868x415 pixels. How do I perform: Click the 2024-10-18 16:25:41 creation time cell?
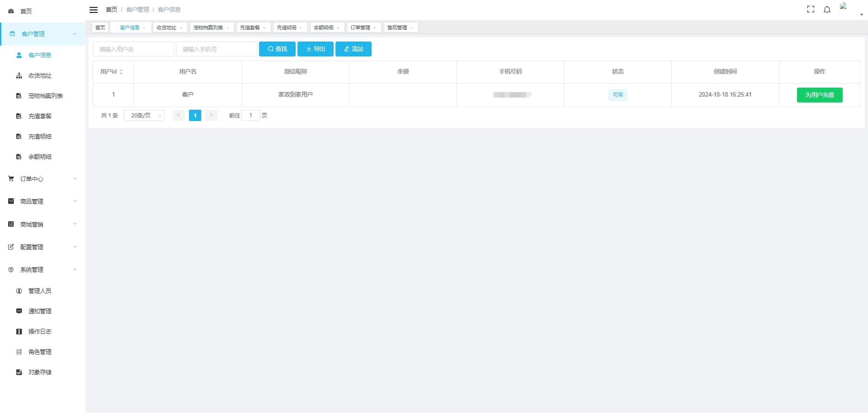pos(725,95)
